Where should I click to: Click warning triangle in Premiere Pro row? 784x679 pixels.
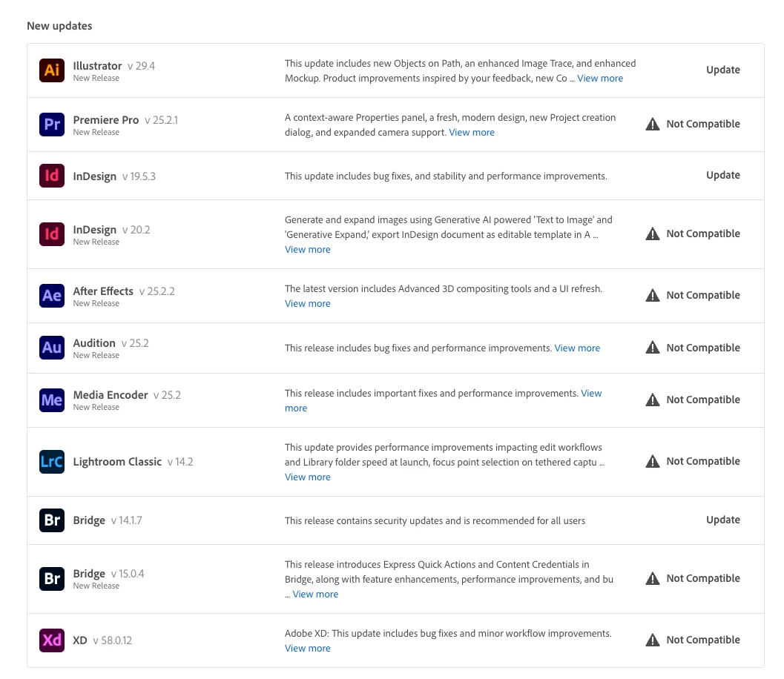pos(653,124)
